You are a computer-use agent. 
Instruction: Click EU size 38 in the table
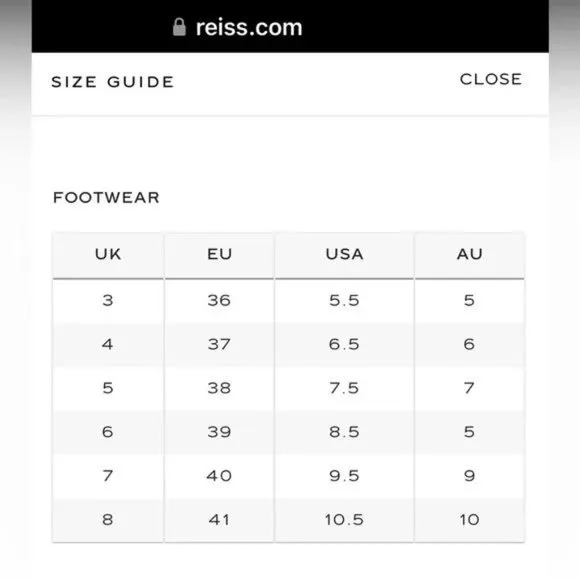point(219,388)
